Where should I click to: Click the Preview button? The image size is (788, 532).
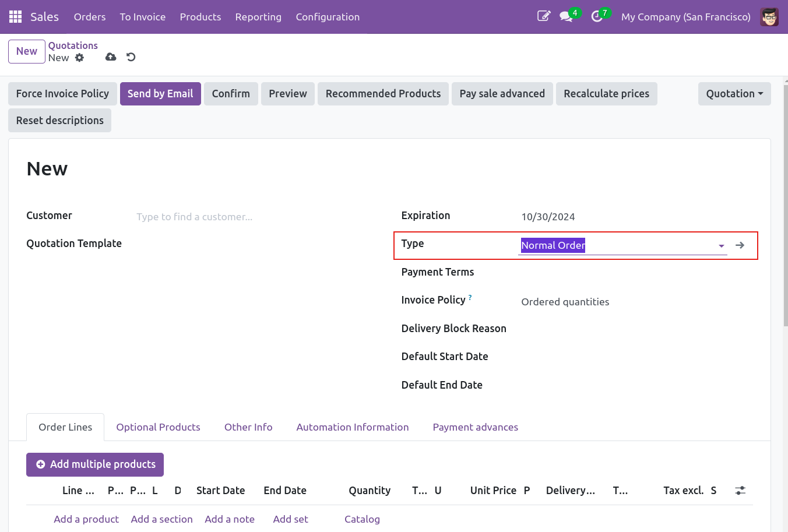(x=288, y=94)
